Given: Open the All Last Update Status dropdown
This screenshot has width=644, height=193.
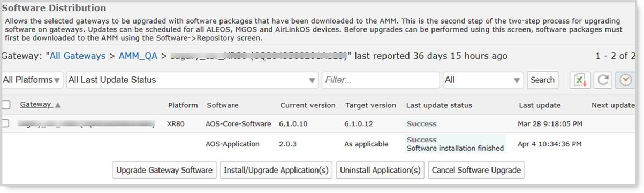Looking at the screenshot, I should click(x=193, y=80).
